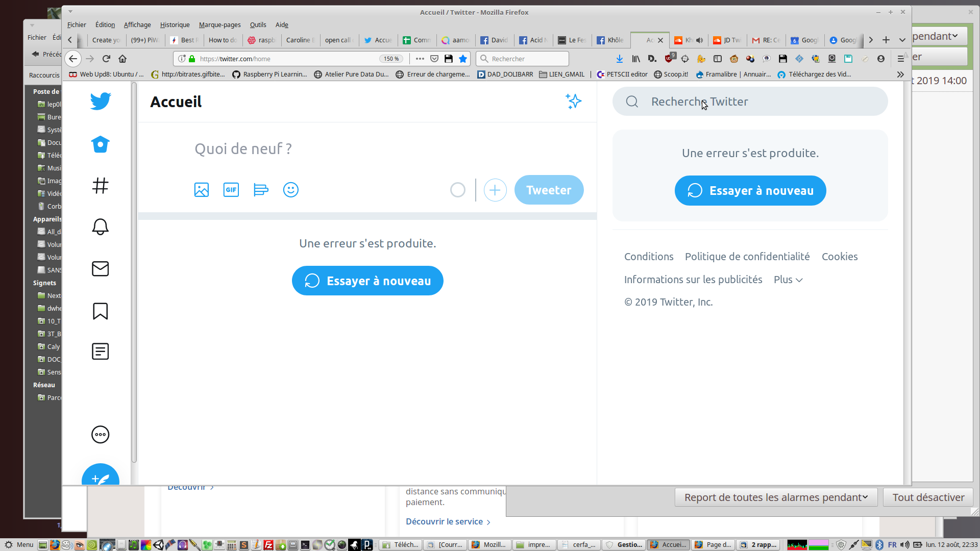
Task: Open the Explore hashtag icon
Action: tap(101, 186)
